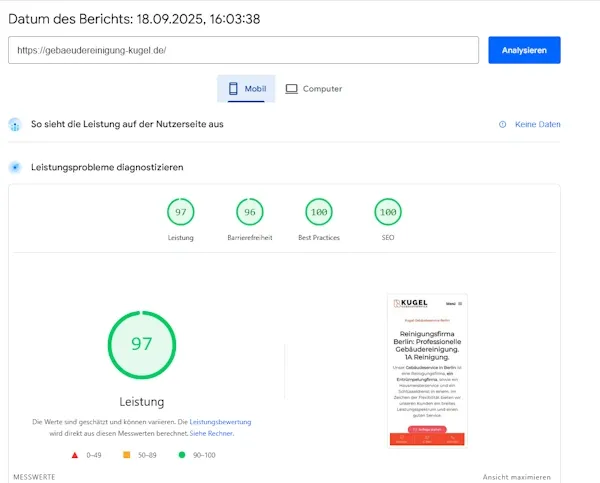Click the Best Practices label
Viewport: 600px width, 483px height.
[319, 238]
